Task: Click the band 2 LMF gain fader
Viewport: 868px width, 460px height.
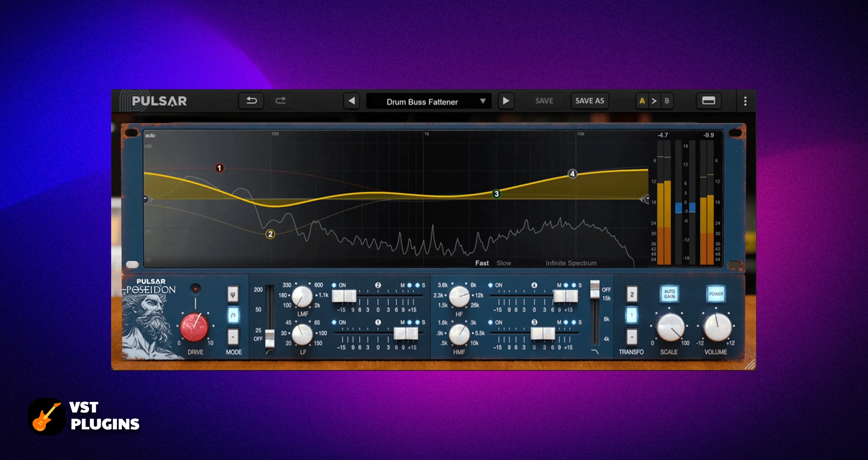Action: 344,296
